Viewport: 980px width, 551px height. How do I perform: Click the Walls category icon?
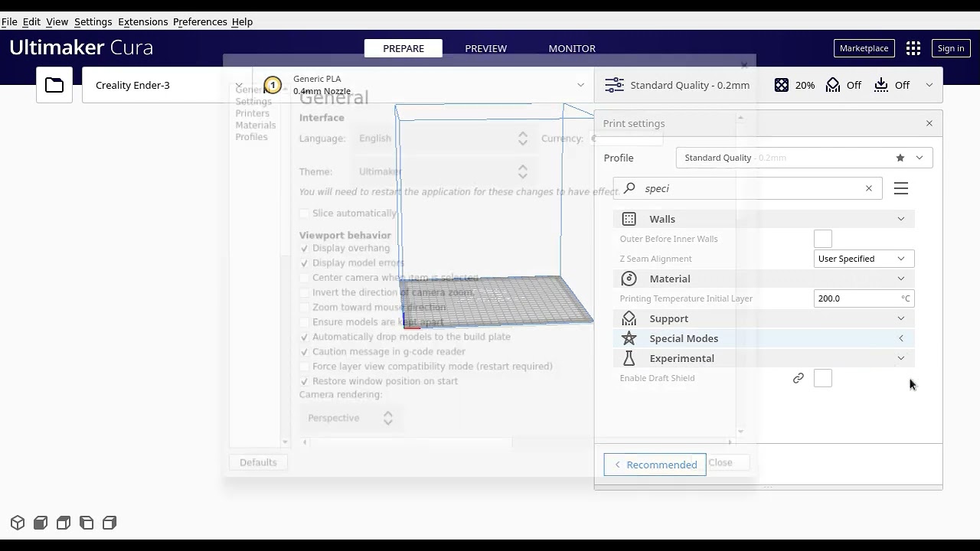[x=629, y=219]
